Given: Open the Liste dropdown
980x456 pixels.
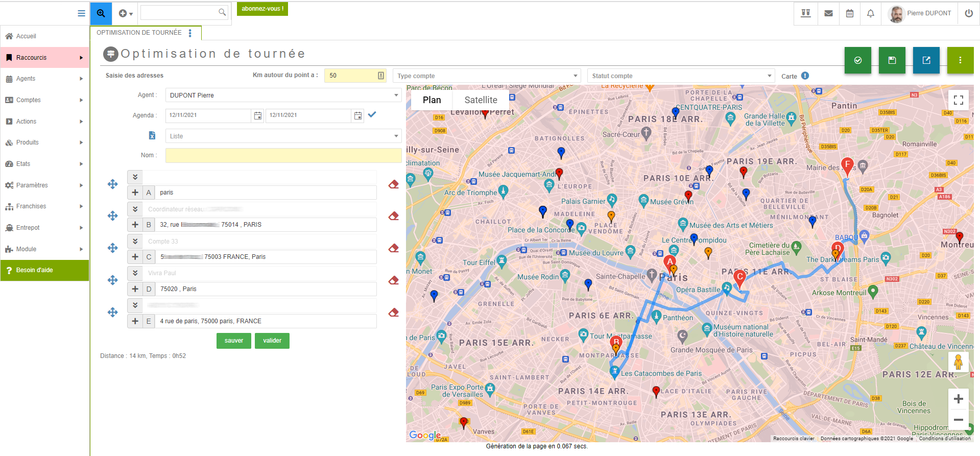Looking at the screenshot, I should 283,136.
